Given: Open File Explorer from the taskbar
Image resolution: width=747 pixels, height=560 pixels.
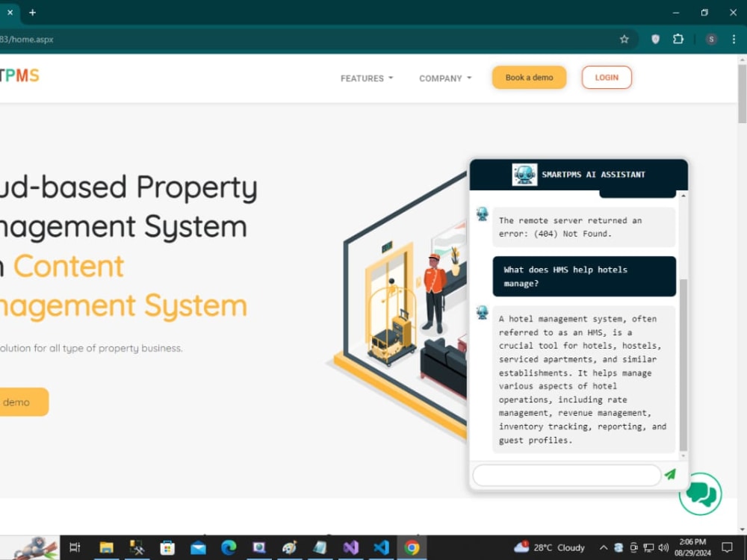Looking at the screenshot, I should [x=106, y=547].
